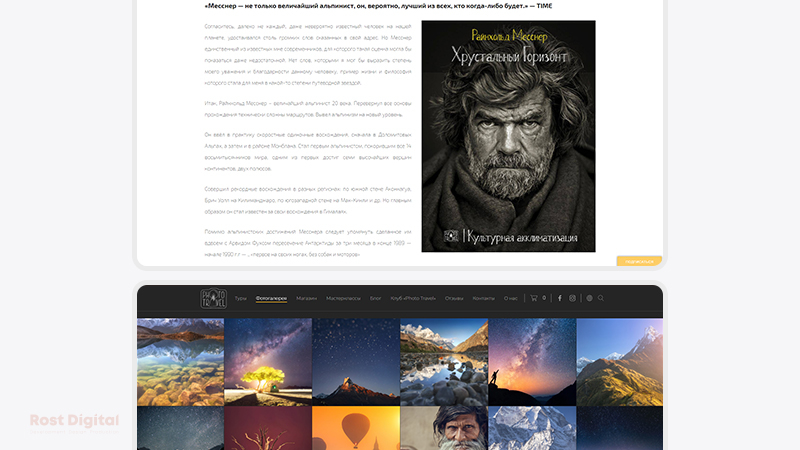The image size is (800, 450).
Task: Open the Блог link
Action: pos(376,298)
